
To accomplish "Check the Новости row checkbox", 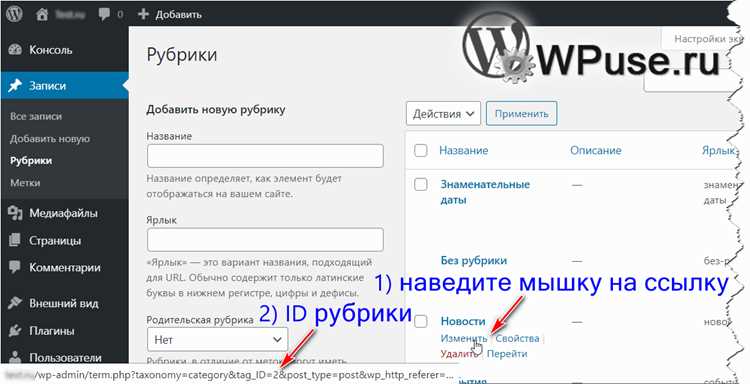I will click(x=420, y=321).
